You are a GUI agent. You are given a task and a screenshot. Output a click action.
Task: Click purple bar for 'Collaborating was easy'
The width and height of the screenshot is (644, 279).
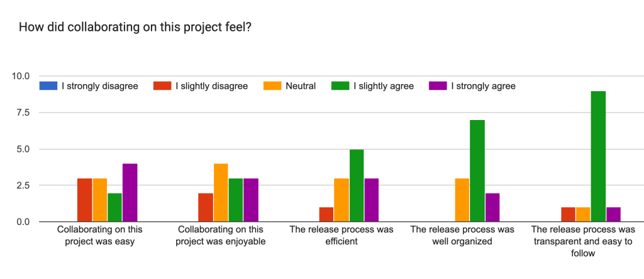click(x=130, y=193)
